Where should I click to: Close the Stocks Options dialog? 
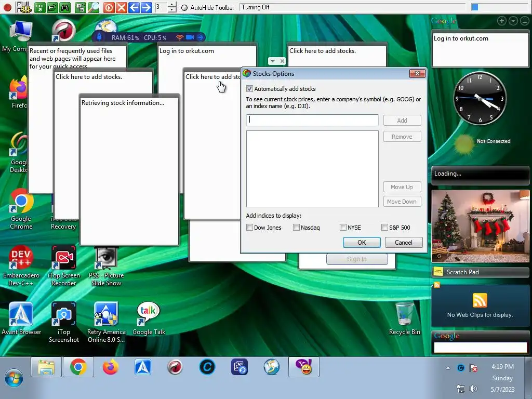pos(417,74)
